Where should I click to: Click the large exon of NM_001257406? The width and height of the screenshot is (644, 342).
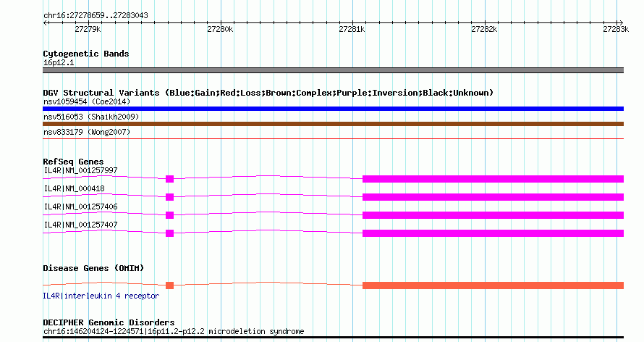pos(493,215)
